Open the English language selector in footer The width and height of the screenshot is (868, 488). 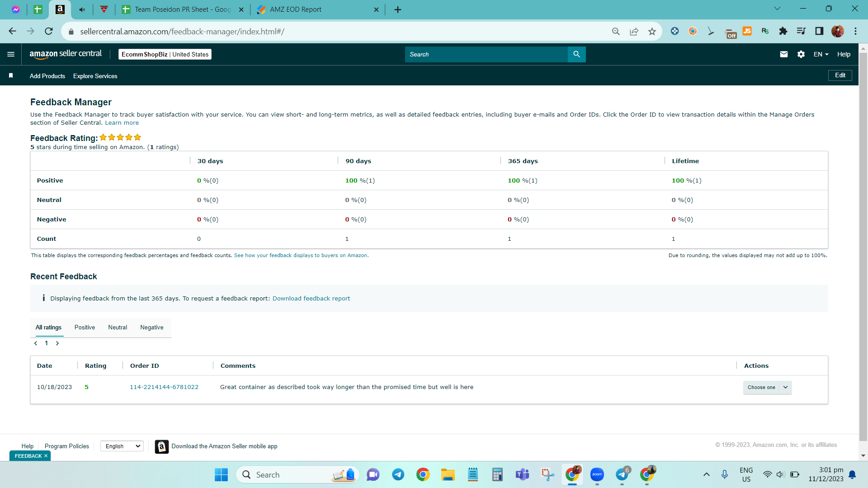click(x=122, y=446)
